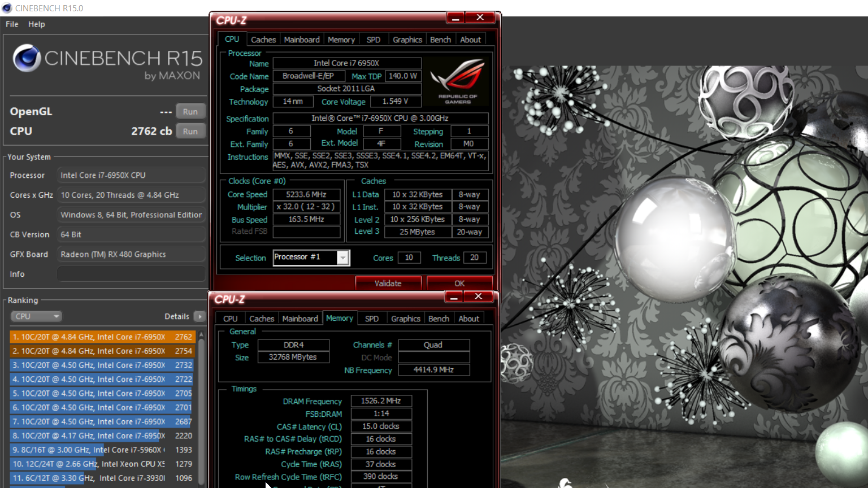Open the Details arrow button in Ranking
Viewport: 868px width, 488px height.
pyautogui.click(x=199, y=316)
